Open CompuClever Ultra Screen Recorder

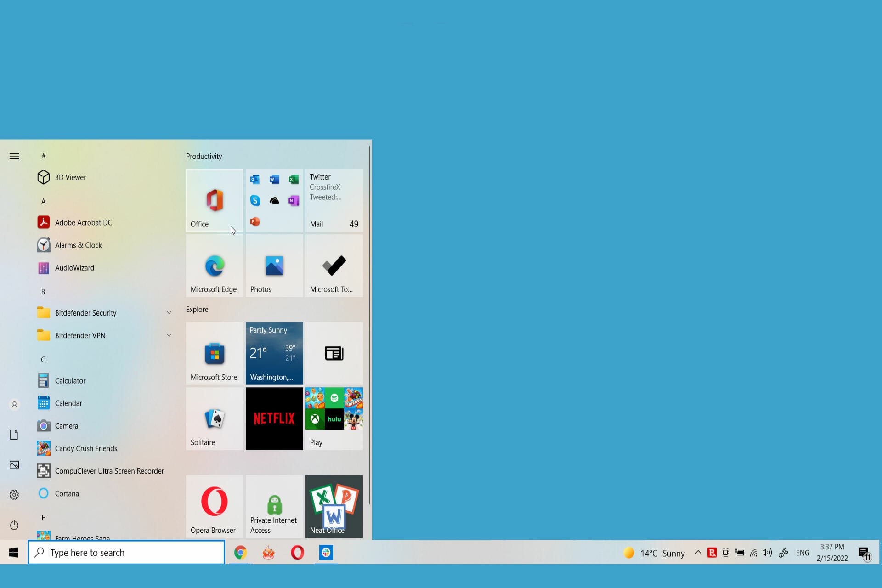105,470
